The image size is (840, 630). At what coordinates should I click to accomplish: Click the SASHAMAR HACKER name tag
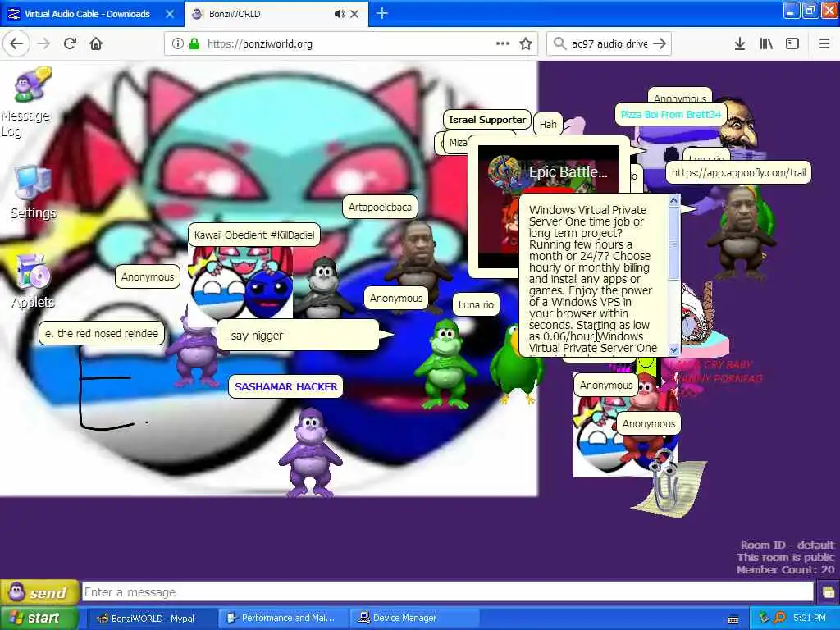coord(286,387)
